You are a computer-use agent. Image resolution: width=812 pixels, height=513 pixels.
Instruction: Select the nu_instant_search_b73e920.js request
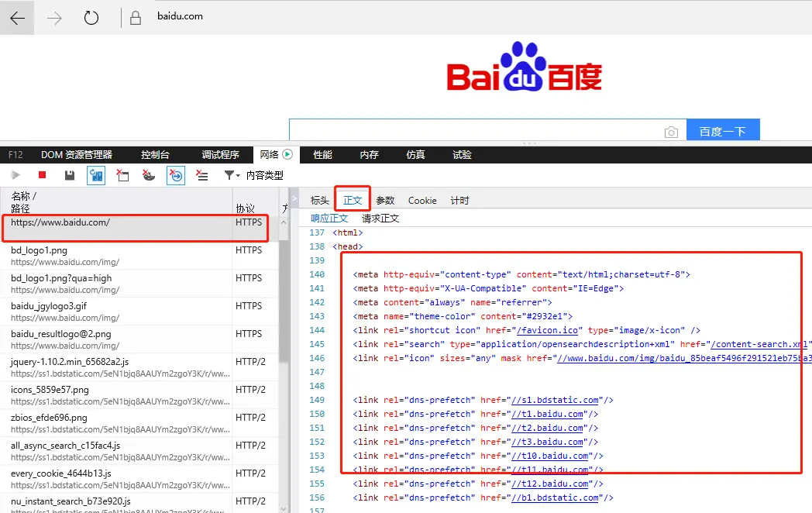tap(139, 504)
